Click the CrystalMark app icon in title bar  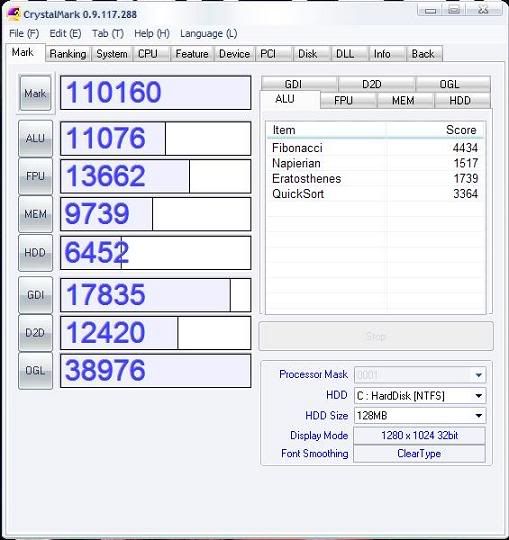click(x=13, y=14)
